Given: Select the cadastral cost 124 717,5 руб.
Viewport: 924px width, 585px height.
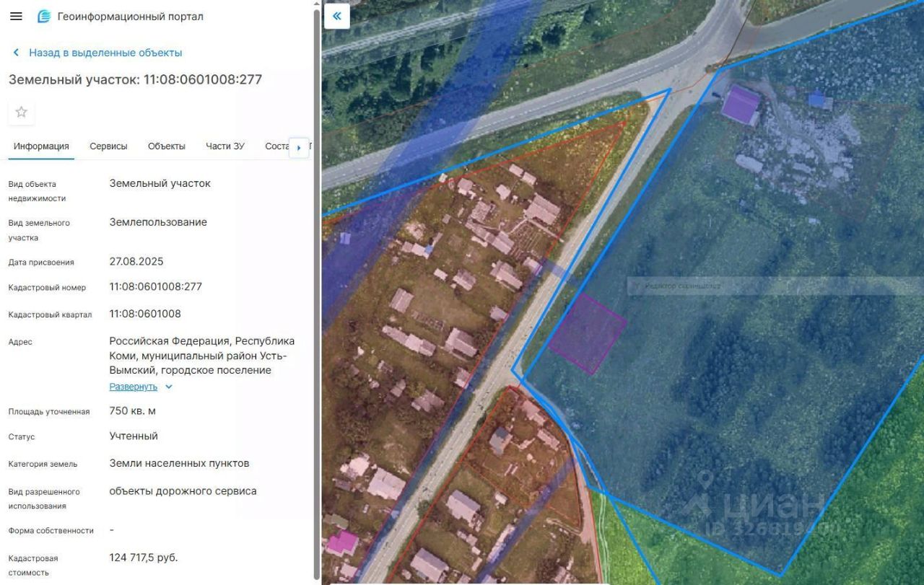Looking at the screenshot, I should (x=144, y=558).
